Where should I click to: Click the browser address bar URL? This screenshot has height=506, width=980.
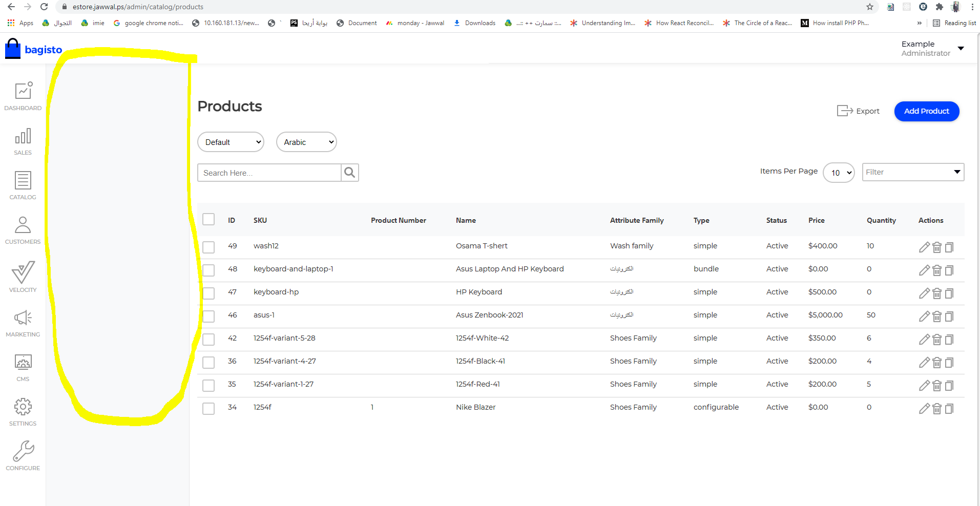pyautogui.click(x=138, y=7)
